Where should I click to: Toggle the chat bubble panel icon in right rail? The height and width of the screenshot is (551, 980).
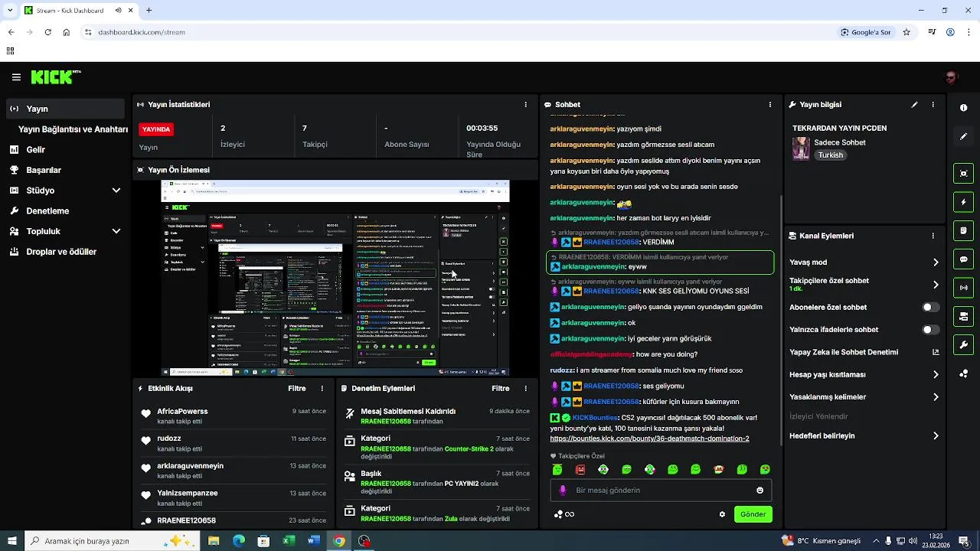(x=963, y=259)
